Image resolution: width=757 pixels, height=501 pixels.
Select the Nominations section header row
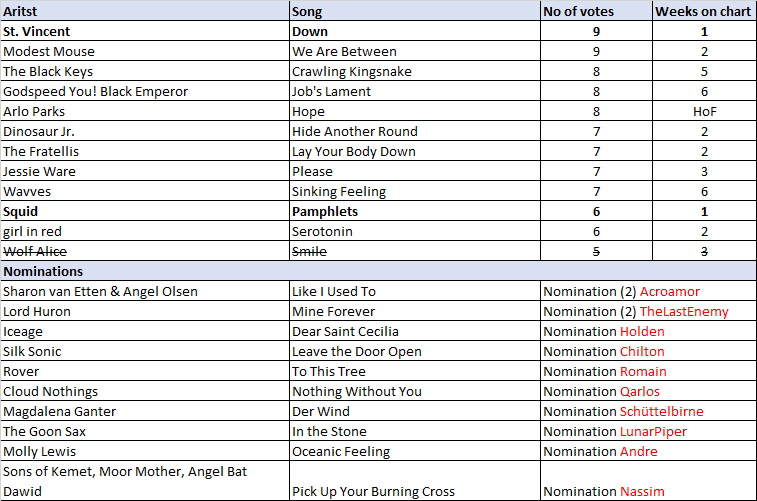point(378,271)
